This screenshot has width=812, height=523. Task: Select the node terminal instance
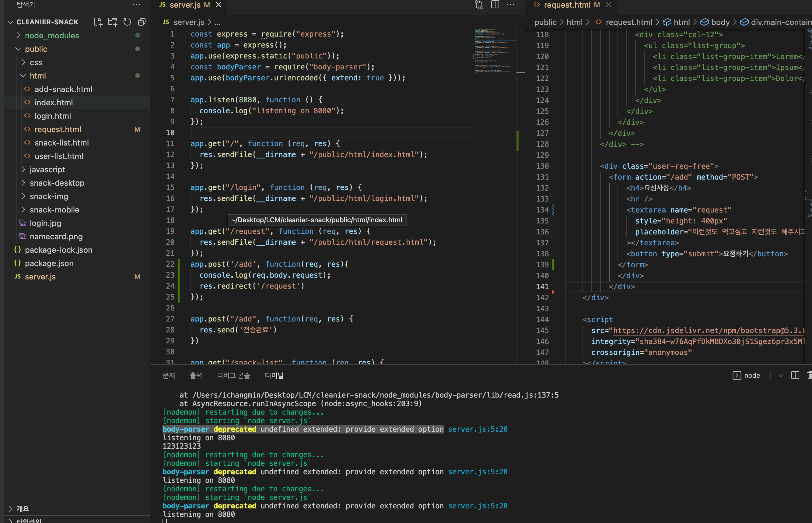(x=747, y=375)
